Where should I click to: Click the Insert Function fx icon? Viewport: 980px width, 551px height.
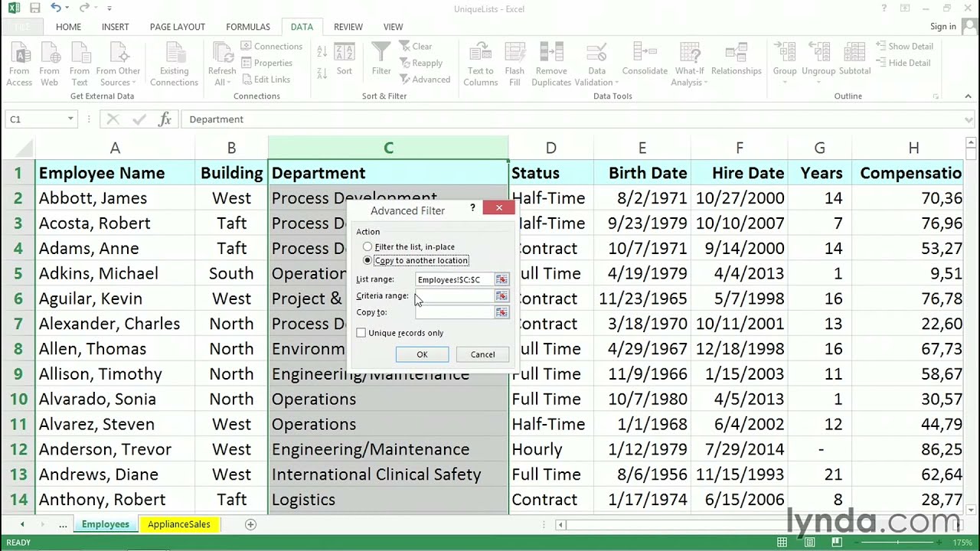click(165, 119)
